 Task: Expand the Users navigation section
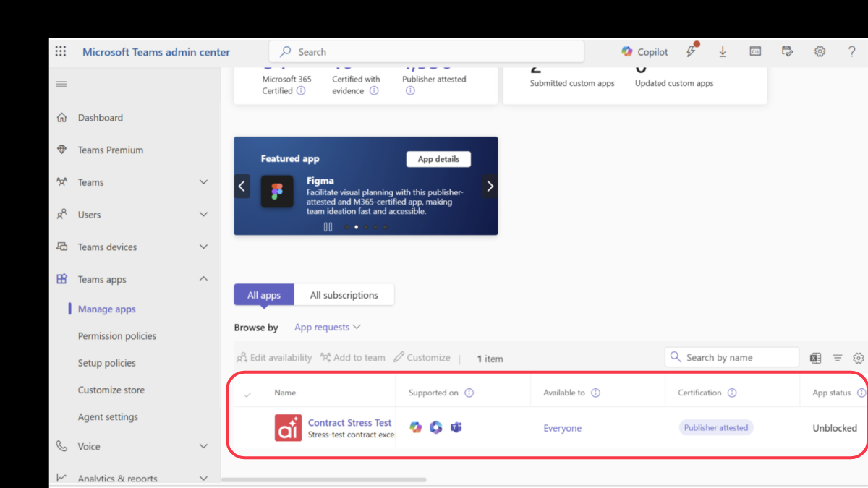(203, 215)
